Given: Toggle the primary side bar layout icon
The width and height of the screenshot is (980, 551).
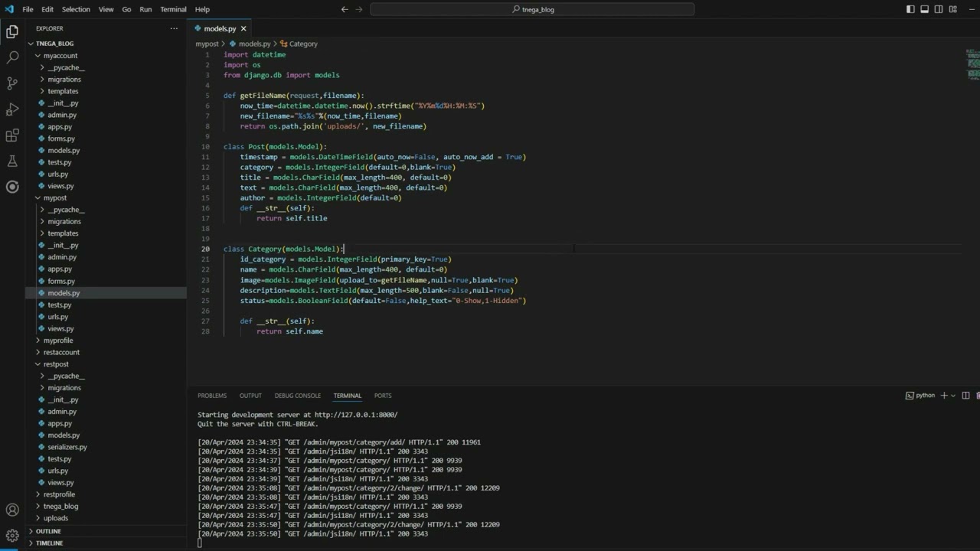Looking at the screenshot, I should 910,9.
